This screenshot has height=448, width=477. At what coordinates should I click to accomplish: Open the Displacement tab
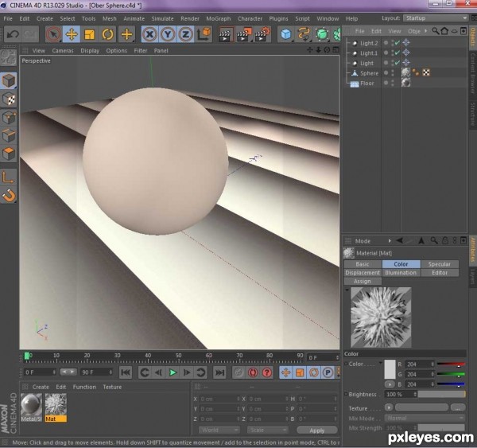tap(363, 273)
